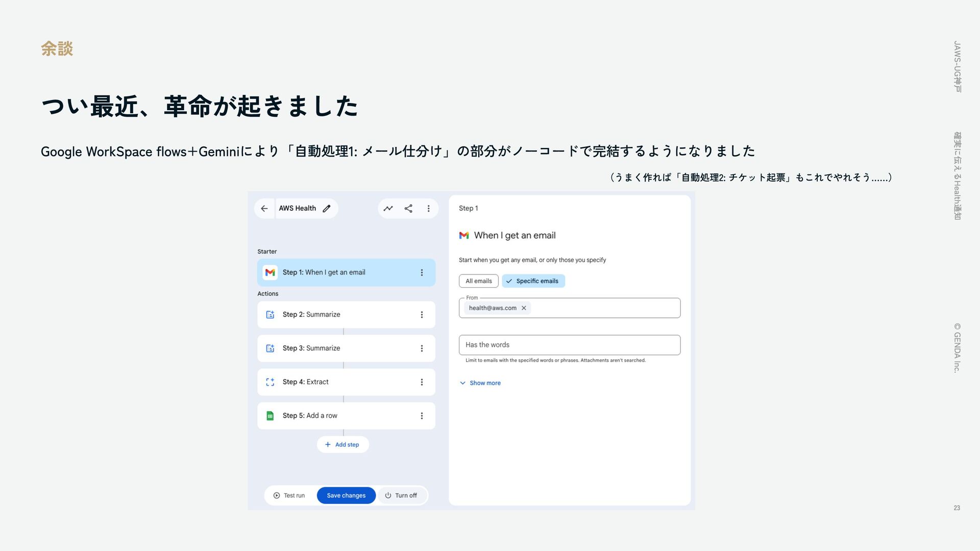Open Step 1 three-dot options menu
This screenshot has height=551, width=980.
click(422, 272)
